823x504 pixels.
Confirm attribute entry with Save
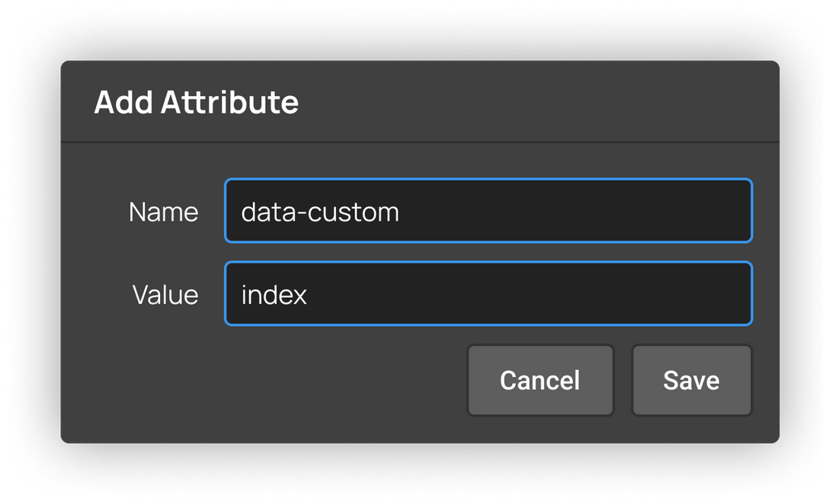(x=691, y=380)
